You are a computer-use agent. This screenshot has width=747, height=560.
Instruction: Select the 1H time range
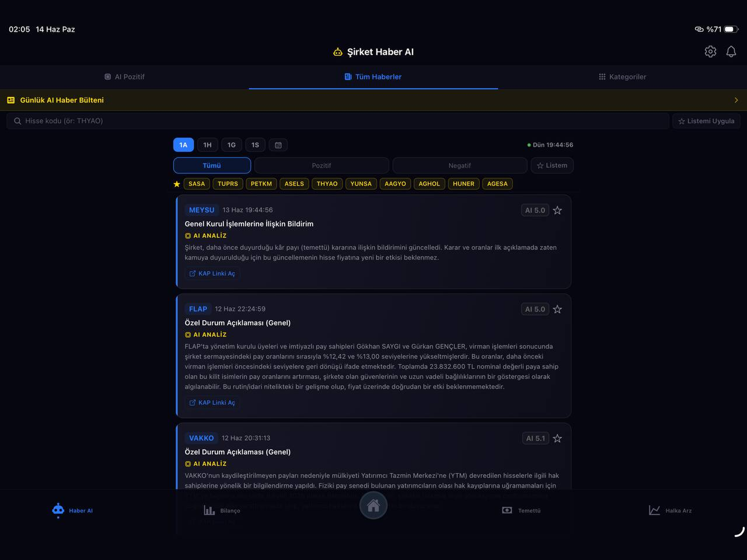[x=207, y=145]
